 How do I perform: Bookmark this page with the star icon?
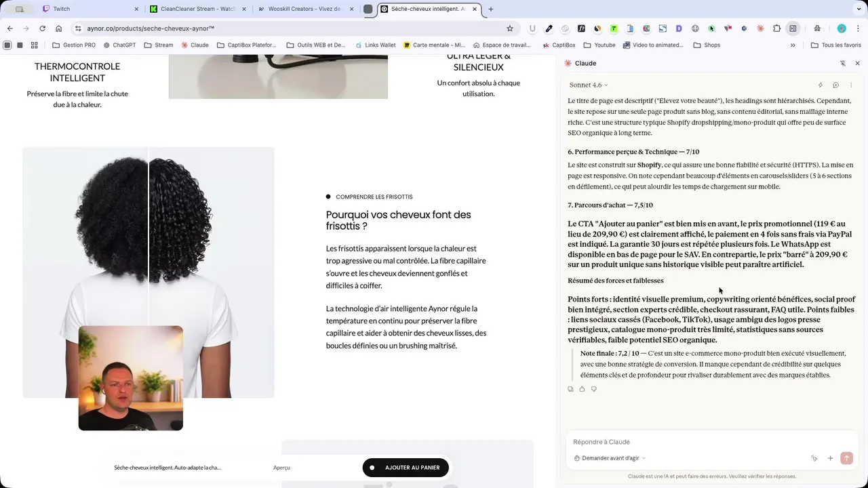click(510, 28)
